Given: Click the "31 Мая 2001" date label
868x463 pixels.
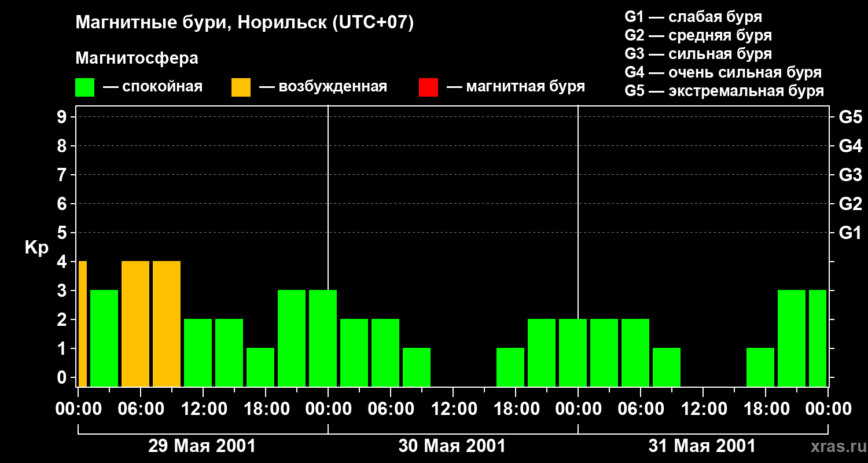Looking at the screenshot, I should coord(702,446).
